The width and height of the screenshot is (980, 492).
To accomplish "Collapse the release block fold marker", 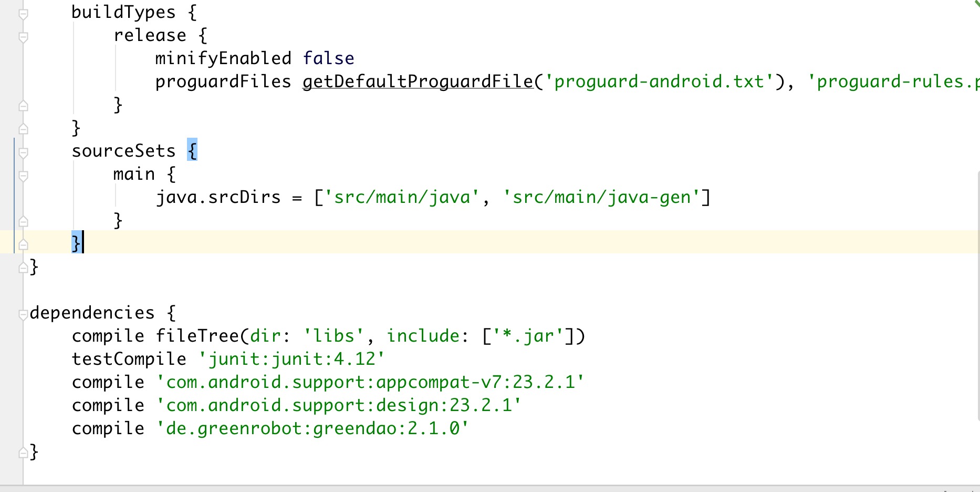I will (23, 37).
